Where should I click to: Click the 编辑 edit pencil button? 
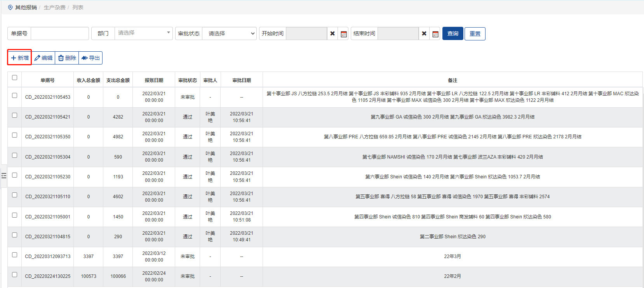(x=44, y=58)
